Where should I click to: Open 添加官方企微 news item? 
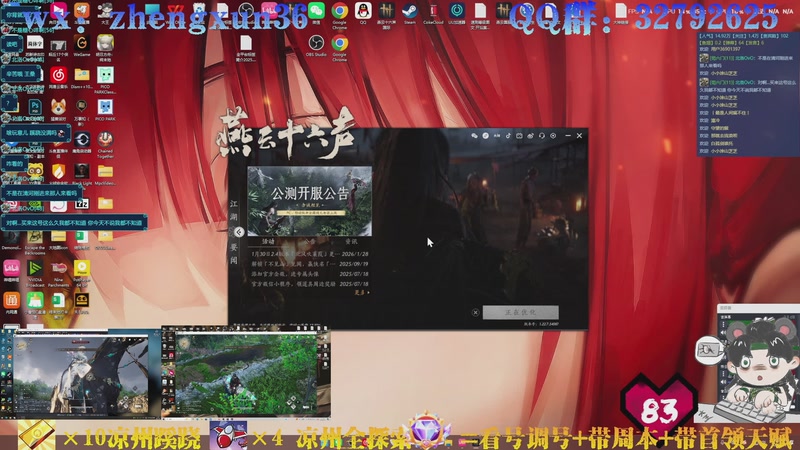tap(310, 274)
